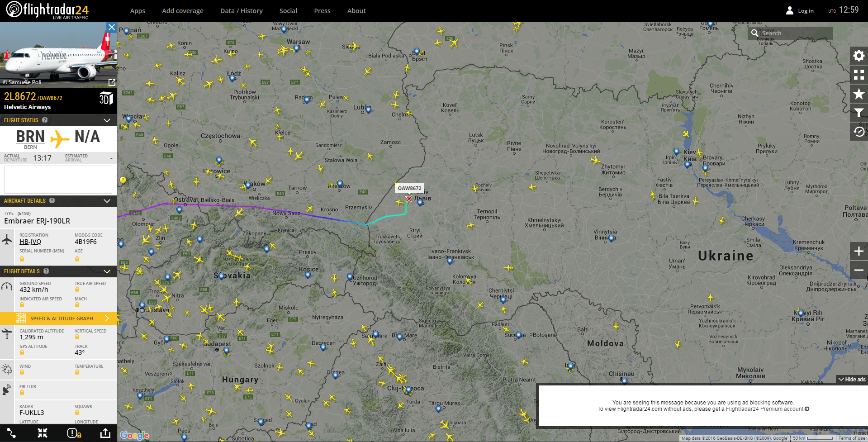
Task: Open the bookmarks star icon
Action: point(859,94)
